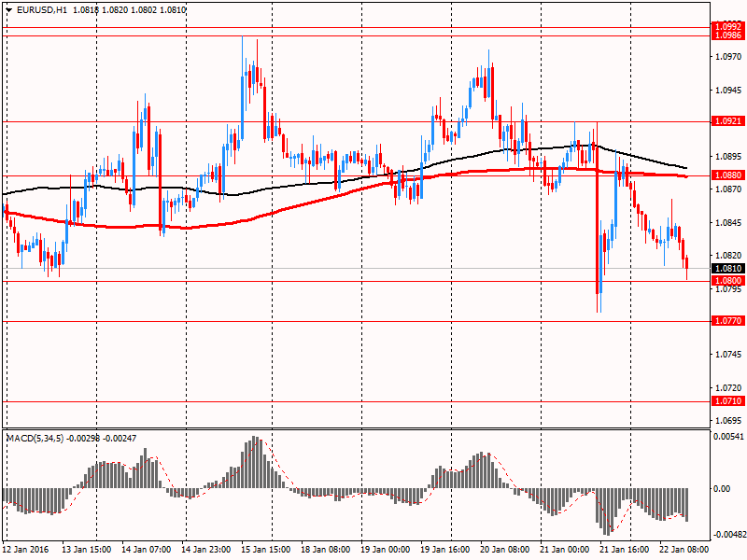Select the red 1.0986 price level tag
Screen dimensions: 747x560
[x=727, y=35]
